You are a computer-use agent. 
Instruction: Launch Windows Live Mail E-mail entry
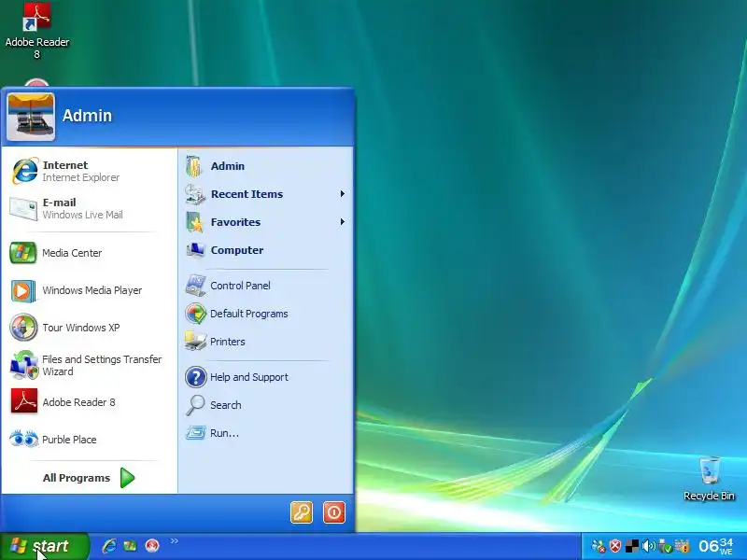[89, 208]
